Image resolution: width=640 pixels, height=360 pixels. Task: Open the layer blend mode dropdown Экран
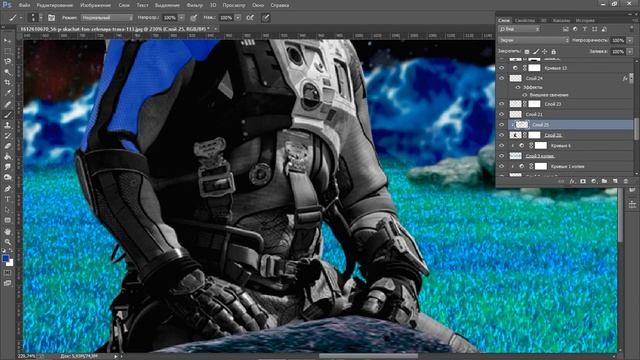(x=533, y=40)
